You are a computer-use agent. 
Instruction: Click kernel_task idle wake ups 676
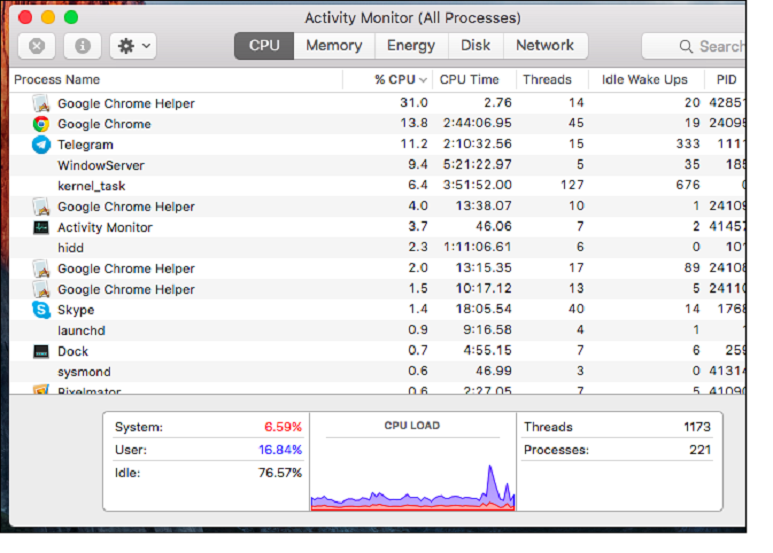pos(688,185)
